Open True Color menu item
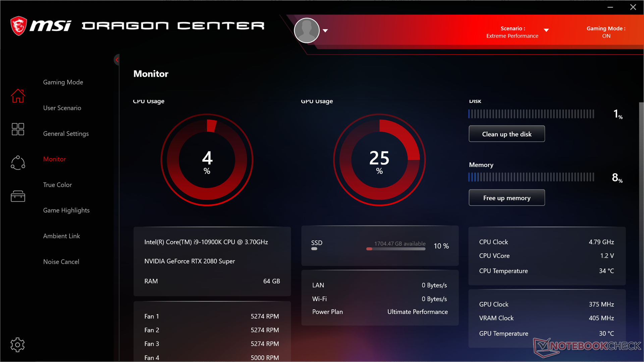This screenshot has height=362, width=644. coord(57,185)
